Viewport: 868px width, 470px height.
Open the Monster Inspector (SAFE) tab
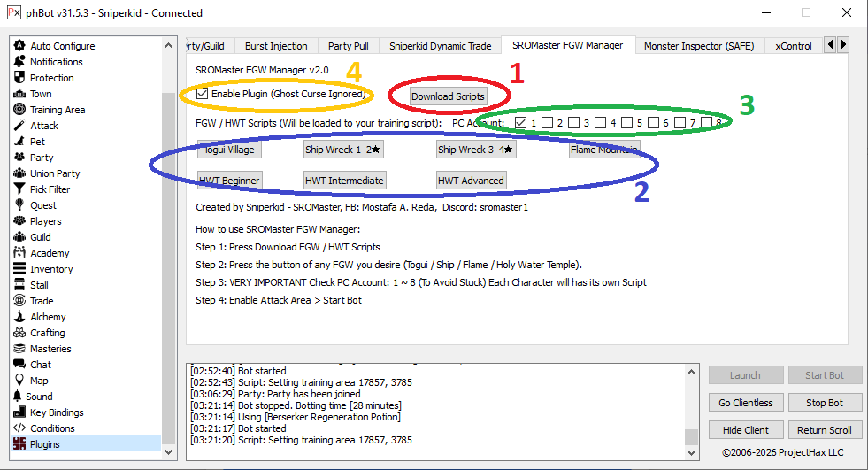tap(700, 46)
